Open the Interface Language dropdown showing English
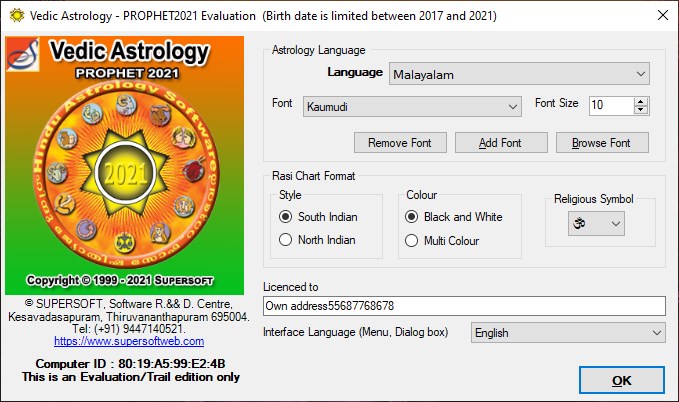The width and height of the screenshot is (679, 402). point(568,333)
